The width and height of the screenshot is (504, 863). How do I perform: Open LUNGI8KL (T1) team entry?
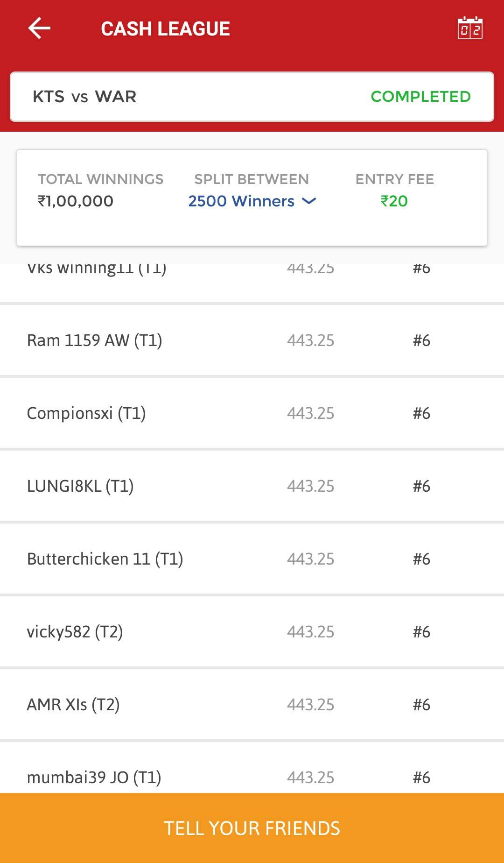(252, 486)
